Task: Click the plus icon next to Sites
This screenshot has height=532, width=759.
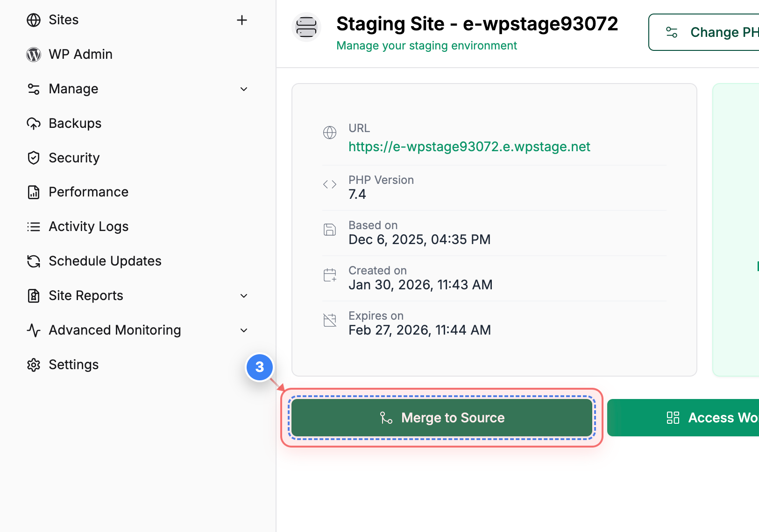Action: click(242, 20)
